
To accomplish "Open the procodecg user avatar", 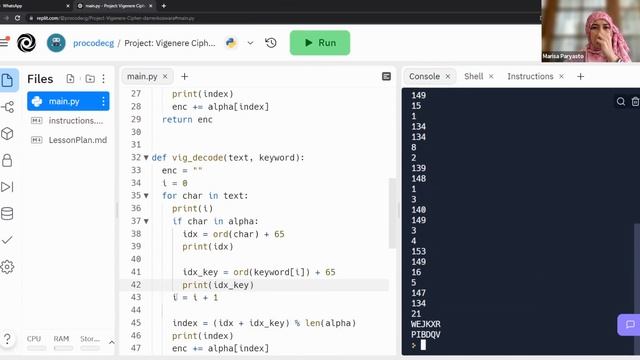I will pyautogui.click(x=56, y=43).
